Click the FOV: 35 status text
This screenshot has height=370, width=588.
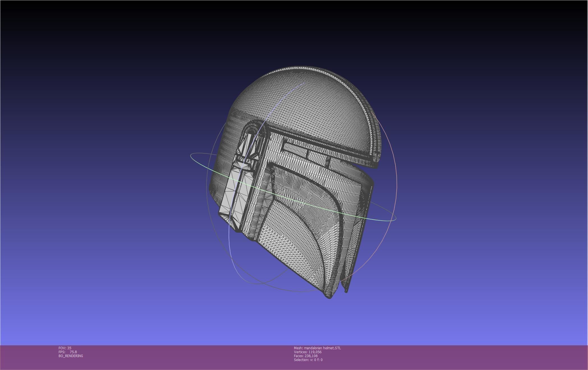click(x=65, y=348)
